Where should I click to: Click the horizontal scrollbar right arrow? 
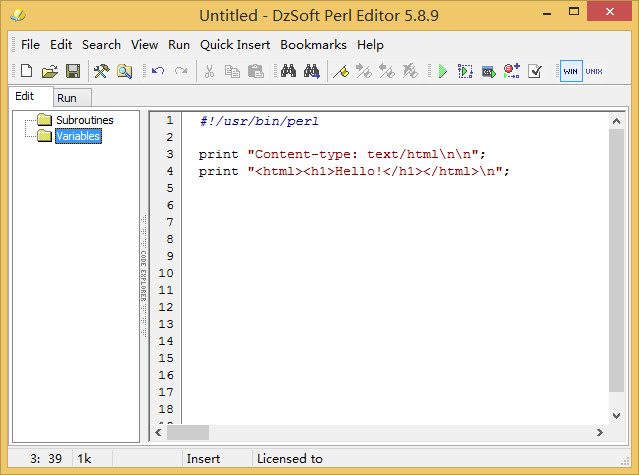point(600,433)
